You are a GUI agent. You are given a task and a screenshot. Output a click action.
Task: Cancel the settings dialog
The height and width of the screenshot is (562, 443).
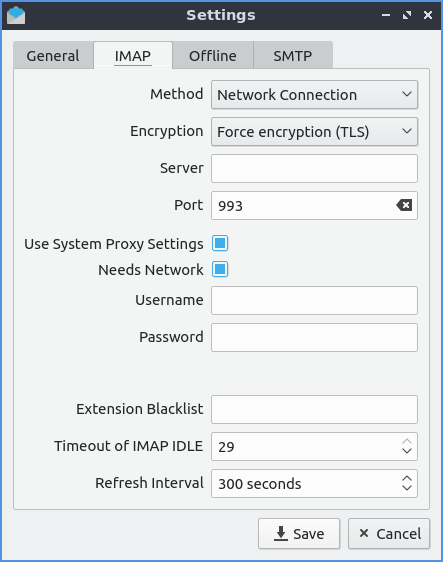389,534
